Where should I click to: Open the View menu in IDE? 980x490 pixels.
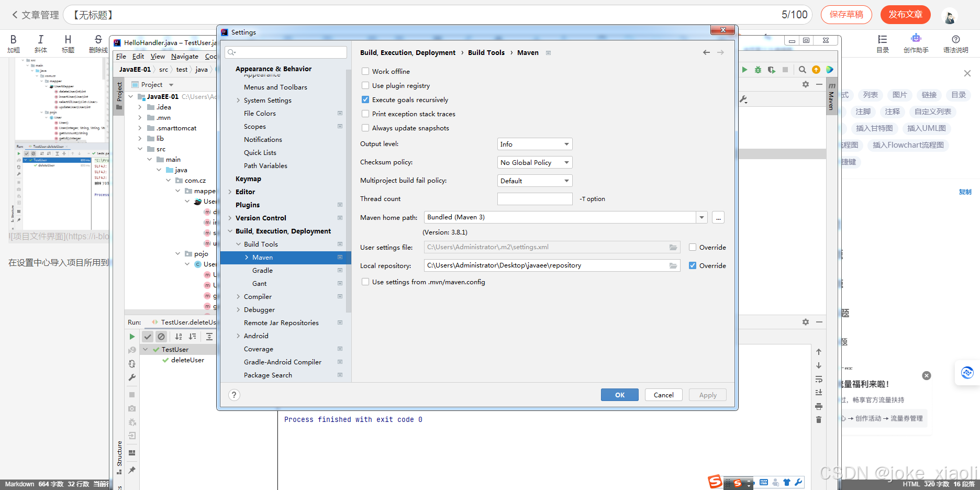click(158, 57)
